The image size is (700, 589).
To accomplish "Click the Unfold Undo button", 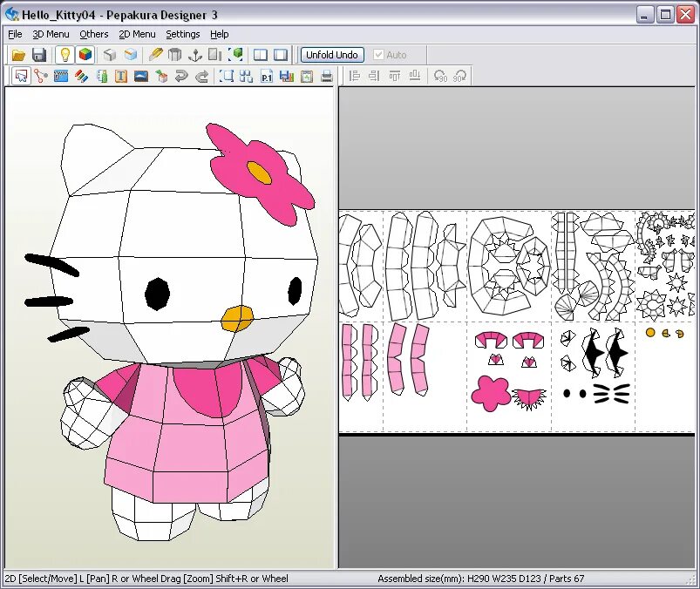I will (332, 55).
